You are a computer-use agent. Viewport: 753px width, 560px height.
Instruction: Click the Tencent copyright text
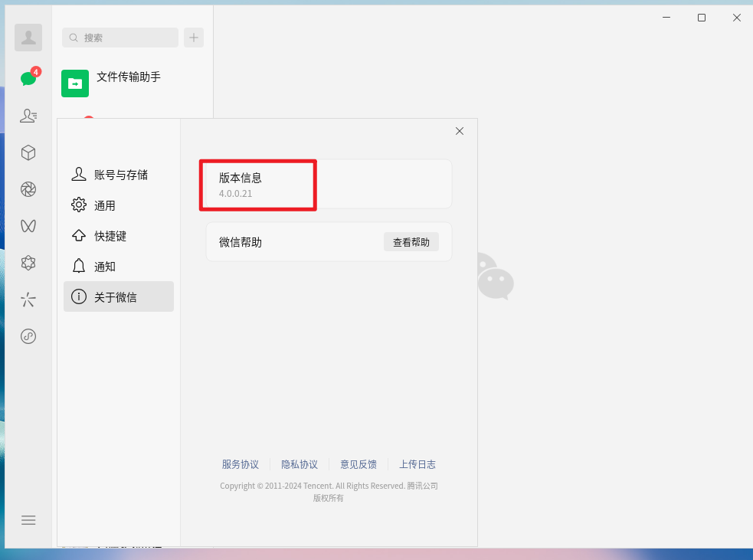(x=329, y=492)
